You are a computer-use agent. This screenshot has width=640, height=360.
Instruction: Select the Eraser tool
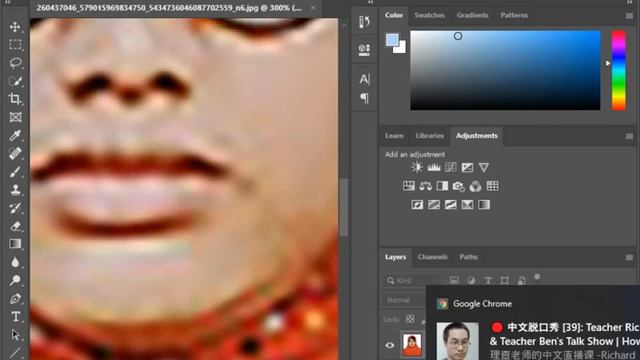pyautogui.click(x=15, y=226)
